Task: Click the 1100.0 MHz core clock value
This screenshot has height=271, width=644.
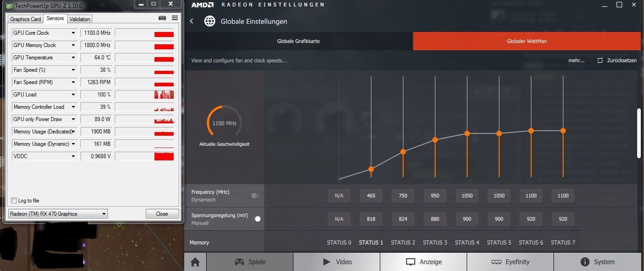Action: [96, 33]
